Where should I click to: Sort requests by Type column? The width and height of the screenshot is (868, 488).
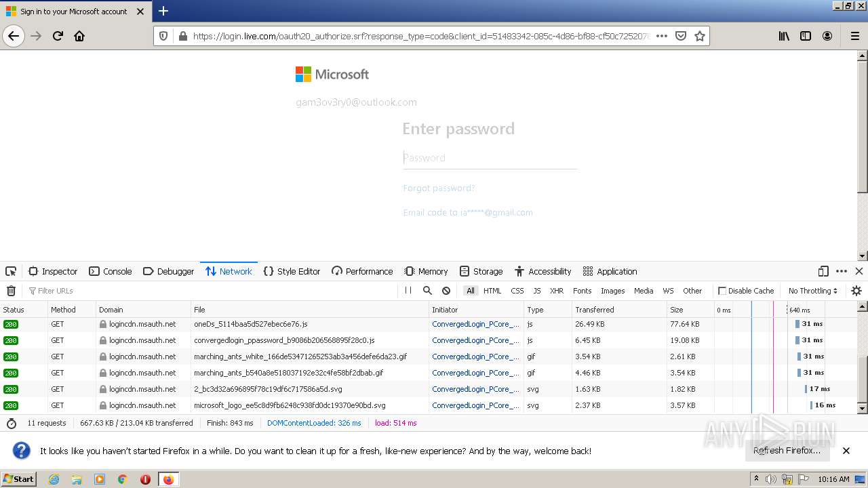point(548,310)
